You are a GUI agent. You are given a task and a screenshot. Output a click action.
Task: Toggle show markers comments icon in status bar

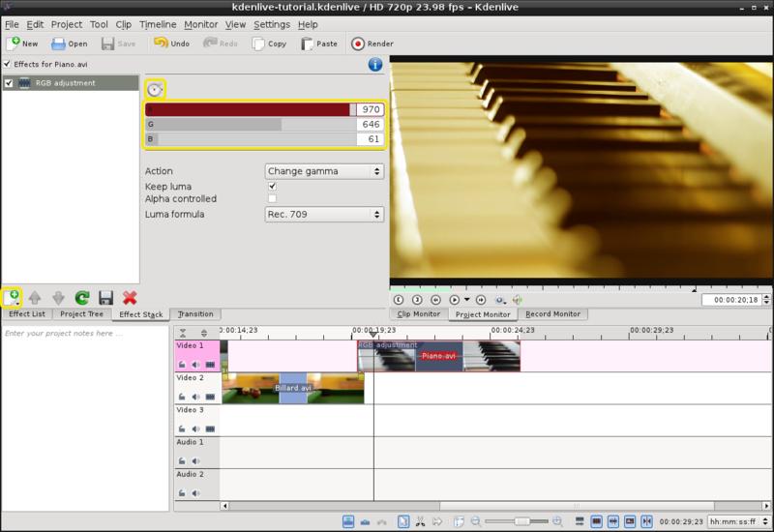click(630, 521)
